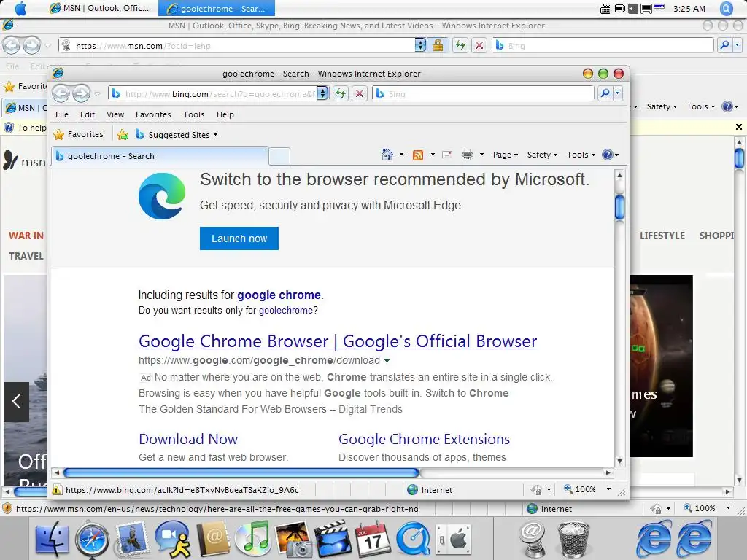Image resolution: width=747 pixels, height=560 pixels.
Task: Click Refresh button in MSN window
Action: coord(460,45)
